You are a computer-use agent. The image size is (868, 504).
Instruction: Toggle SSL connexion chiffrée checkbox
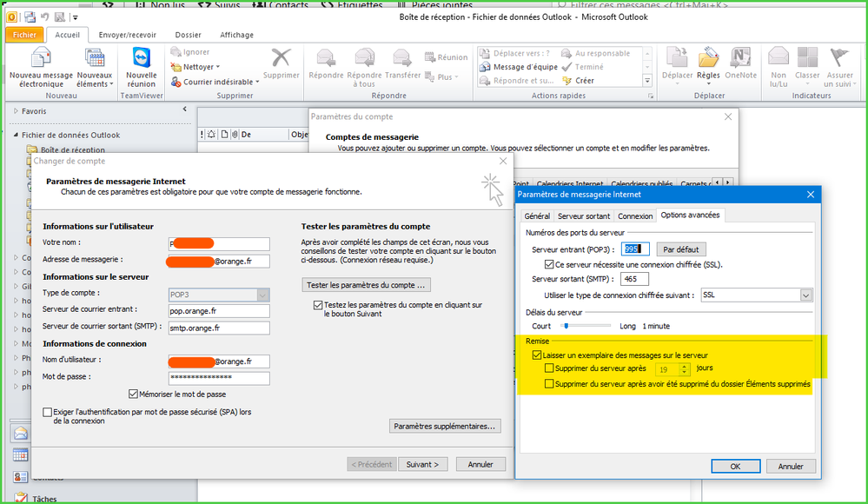(549, 265)
